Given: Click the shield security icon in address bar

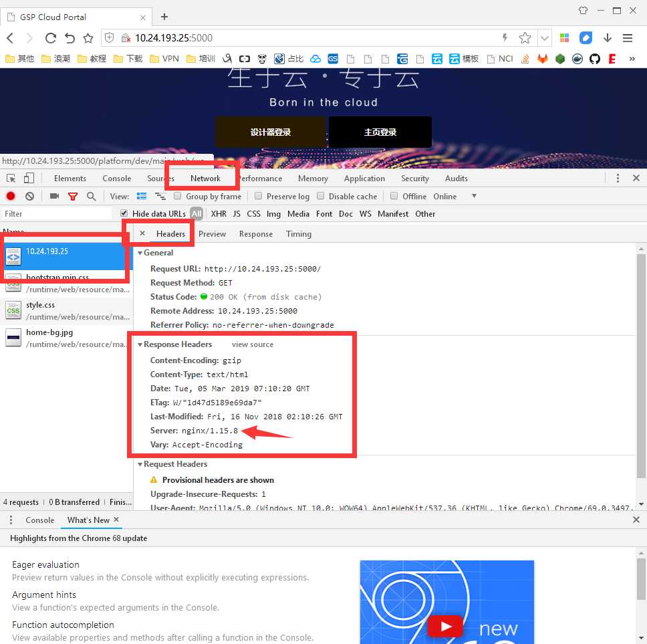Looking at the screenshot, I should pyautogui.click(x=110, y=38).
